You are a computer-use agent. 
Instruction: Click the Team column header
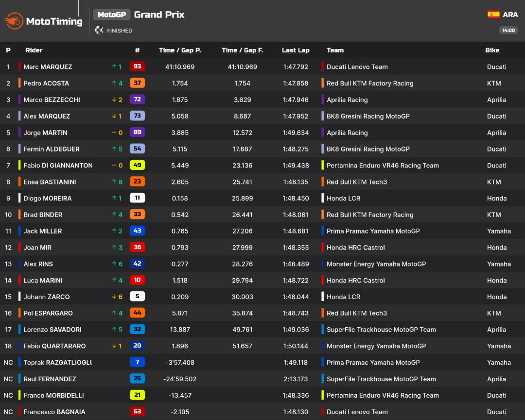pos(335,50)
